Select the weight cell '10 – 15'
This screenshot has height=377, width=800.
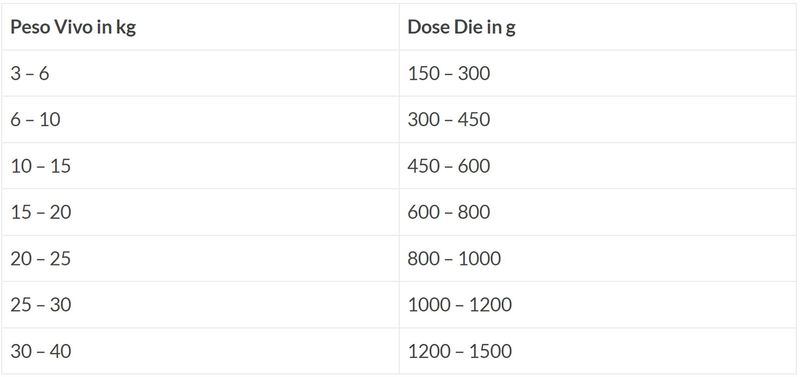click(200, 166)
